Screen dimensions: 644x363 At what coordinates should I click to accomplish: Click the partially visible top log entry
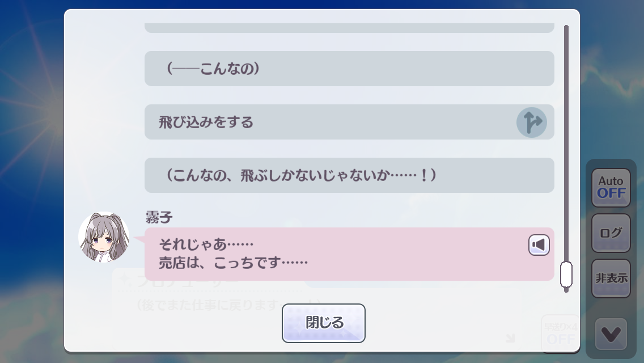(349, 28)
